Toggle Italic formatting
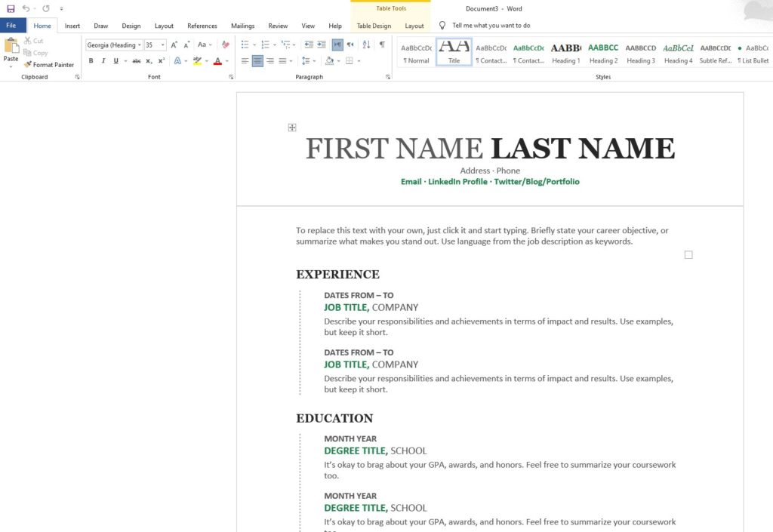Screen dimensions: 773x532 103,61
